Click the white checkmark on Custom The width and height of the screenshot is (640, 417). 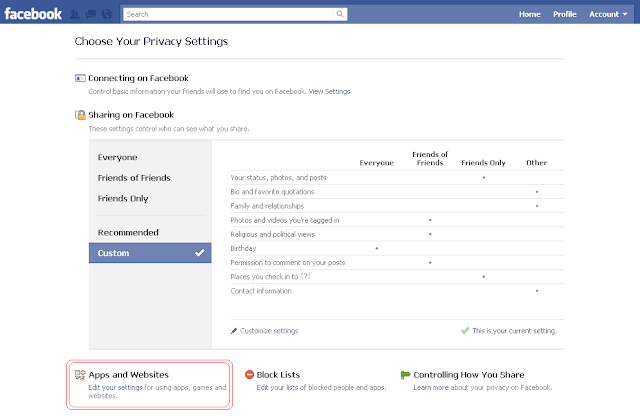tap(200, 253)
